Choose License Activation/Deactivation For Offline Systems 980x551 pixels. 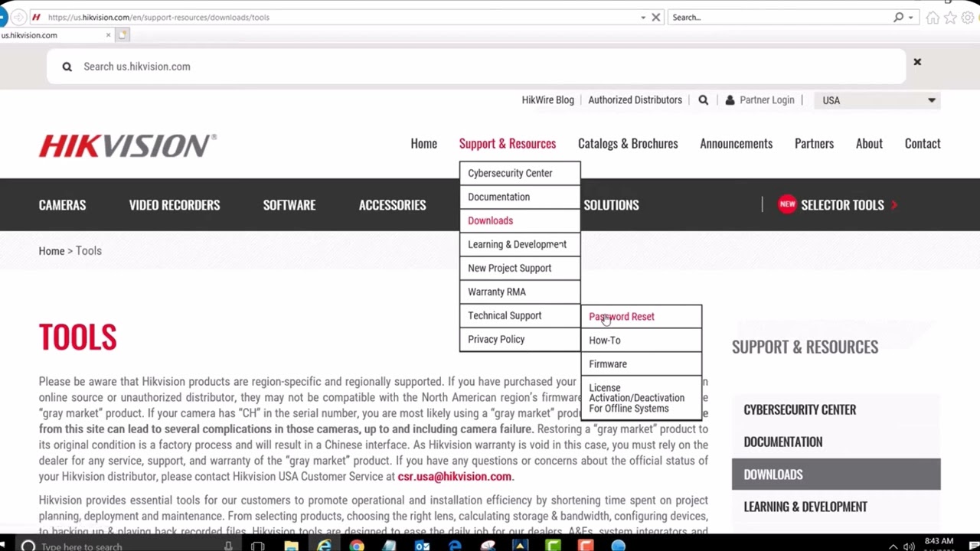pos(641,398)
